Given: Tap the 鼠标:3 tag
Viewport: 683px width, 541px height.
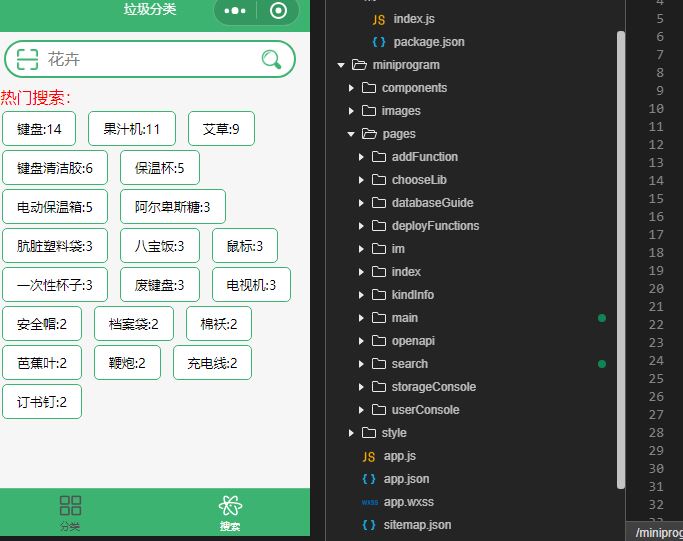Looking at the screenshot, I should (245, 246).
